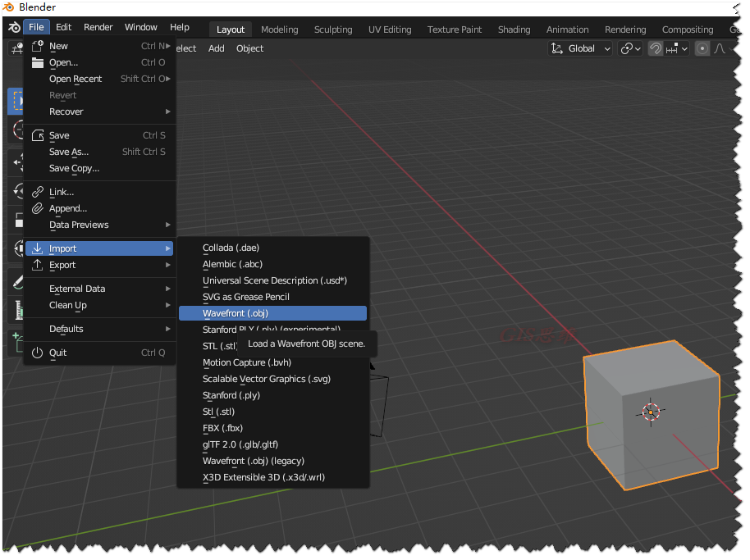750x560 pixels.
Task: Import Stl (.stl) file
Action: click(x=272, y=412)
